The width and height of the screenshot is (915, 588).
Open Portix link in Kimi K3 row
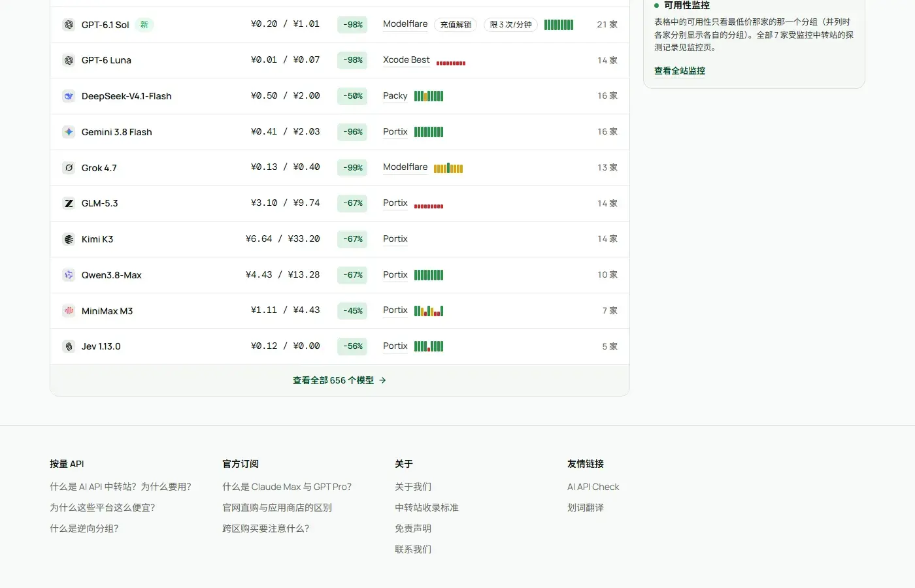395,239
